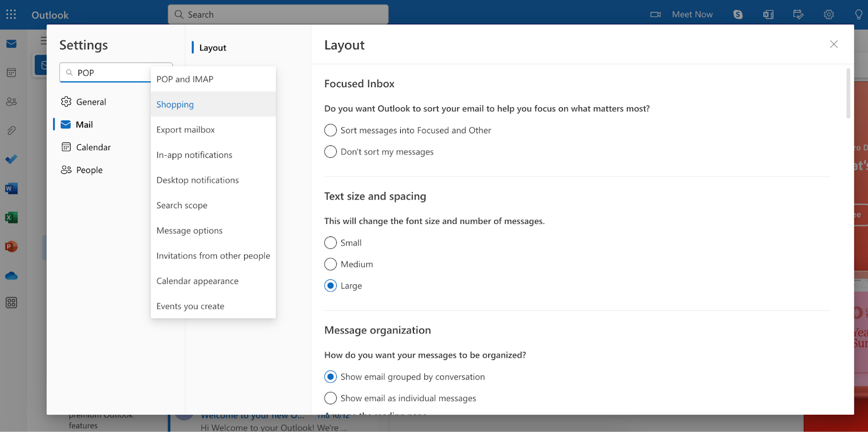Pick Export mailbox from search suggestions

click(x=186, y=130)
